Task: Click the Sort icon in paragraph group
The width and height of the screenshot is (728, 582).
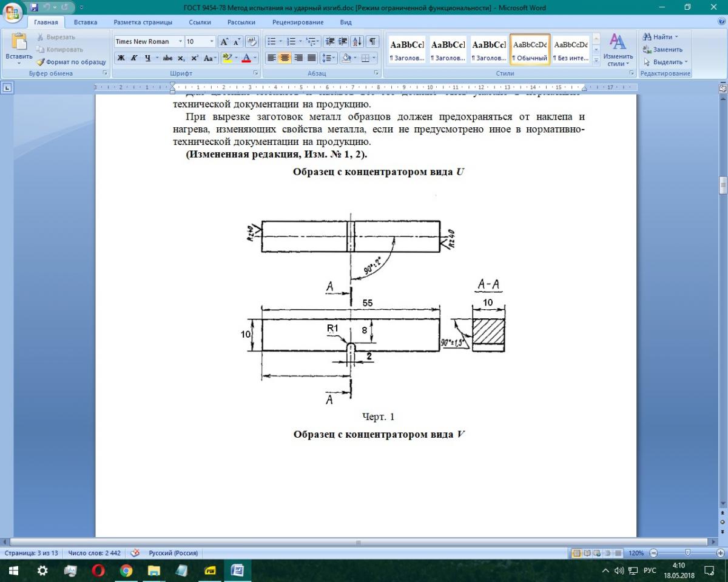Action: click(x=357, y=42)
